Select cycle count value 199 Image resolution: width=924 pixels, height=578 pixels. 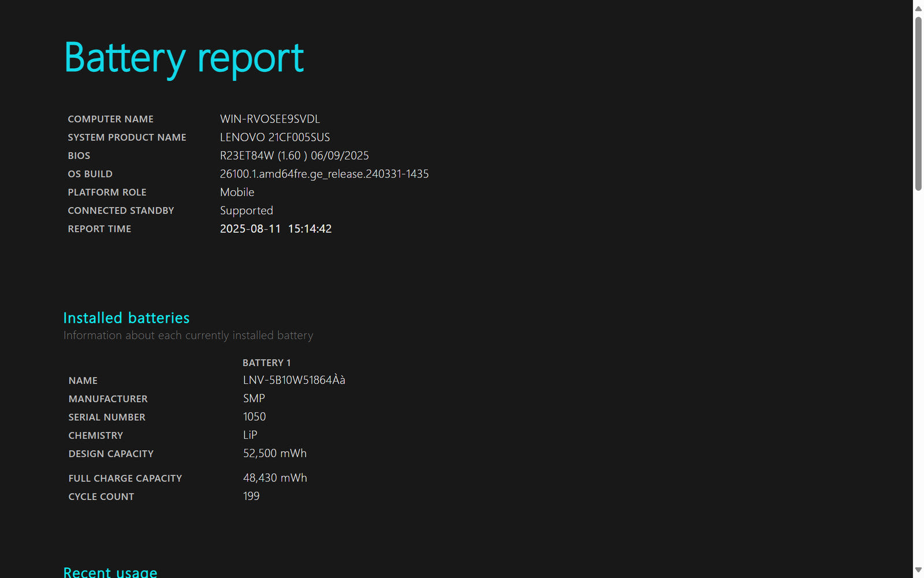251,497
